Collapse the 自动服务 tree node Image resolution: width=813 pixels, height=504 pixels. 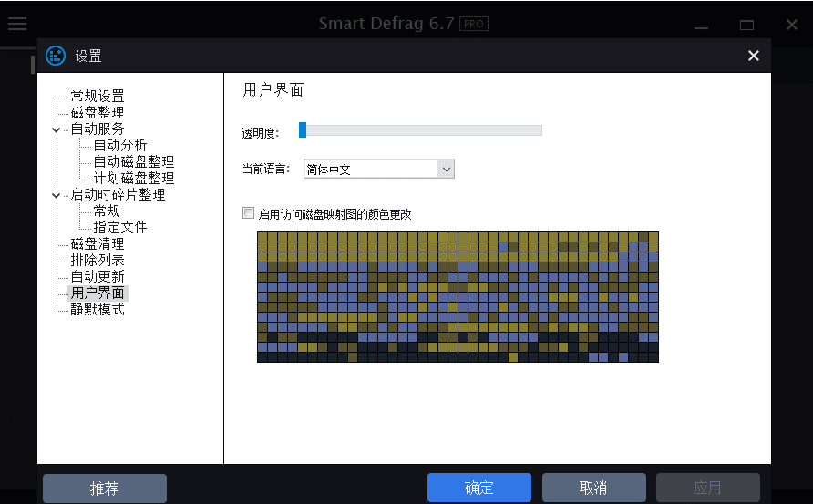click(x=56, y=129)
